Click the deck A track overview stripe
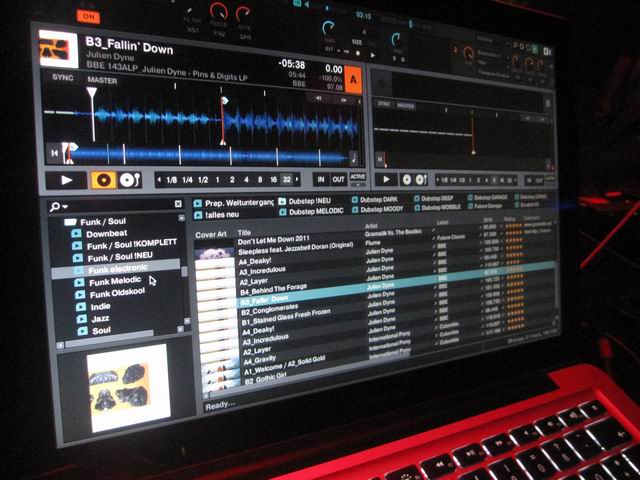 [208, 155]
